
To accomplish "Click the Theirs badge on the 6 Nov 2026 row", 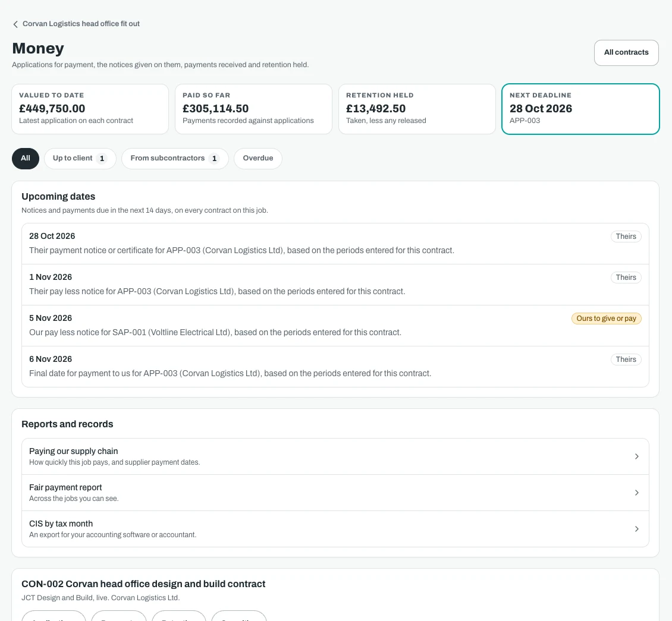I will tap(626, 360).
